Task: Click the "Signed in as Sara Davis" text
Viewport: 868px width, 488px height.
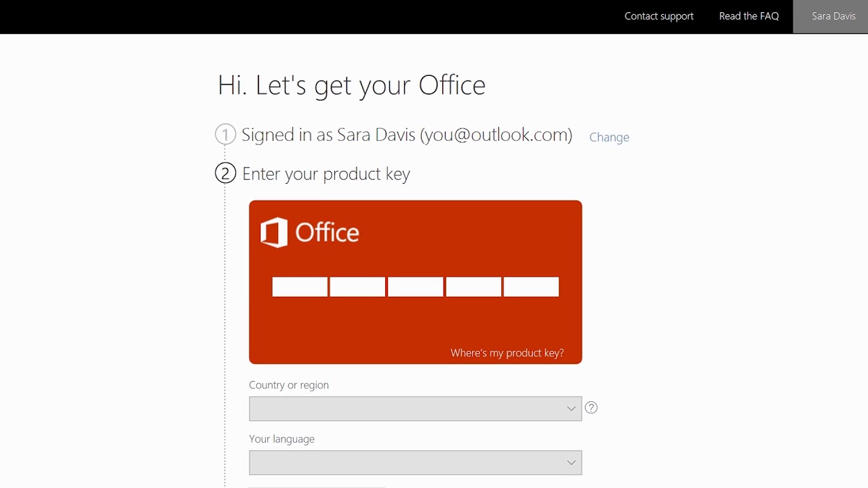Action: pos(328,135)
